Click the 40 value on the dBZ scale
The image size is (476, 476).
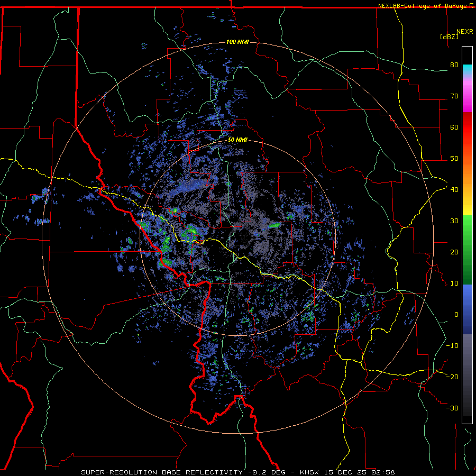[x=454, y=189]
